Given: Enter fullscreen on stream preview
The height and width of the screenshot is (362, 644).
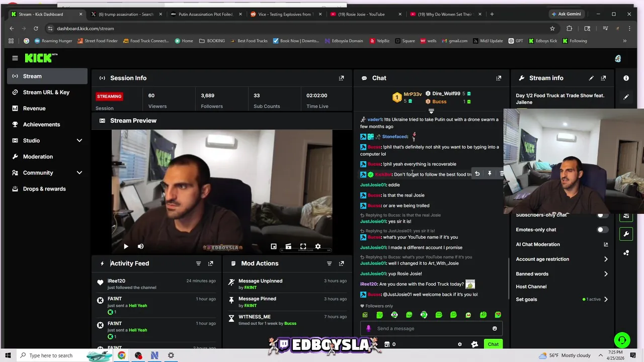Looking at the screenshot, I should point(303,246).
